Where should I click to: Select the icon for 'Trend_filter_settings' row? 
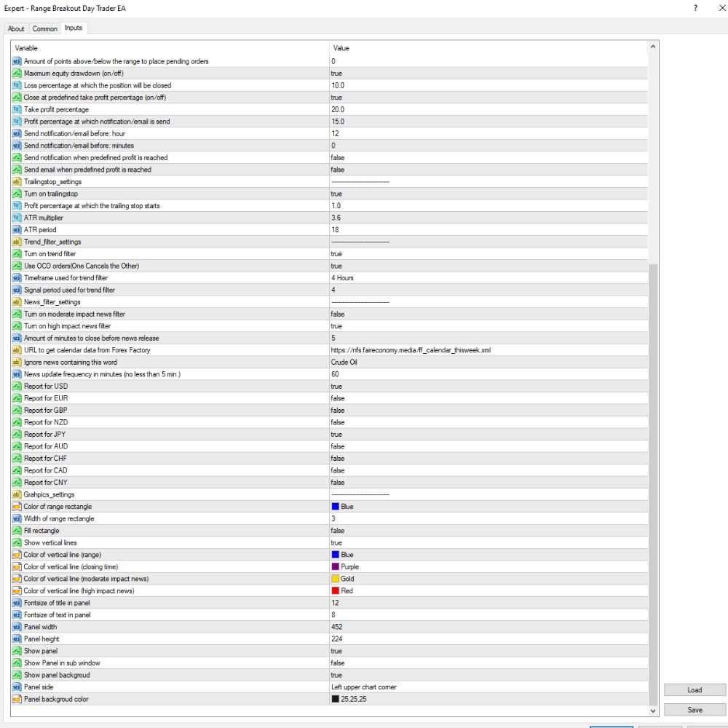(x=17, y=242)
